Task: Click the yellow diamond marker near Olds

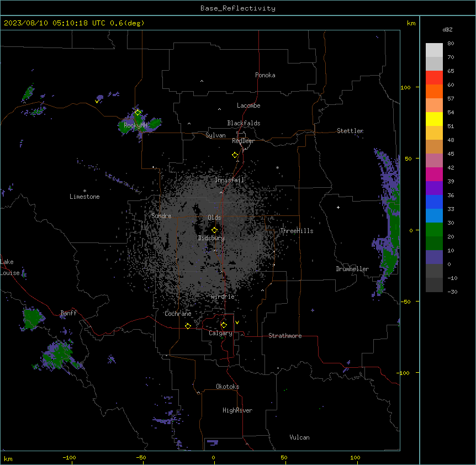Action: pyautogui.click(x=215, y=230)
